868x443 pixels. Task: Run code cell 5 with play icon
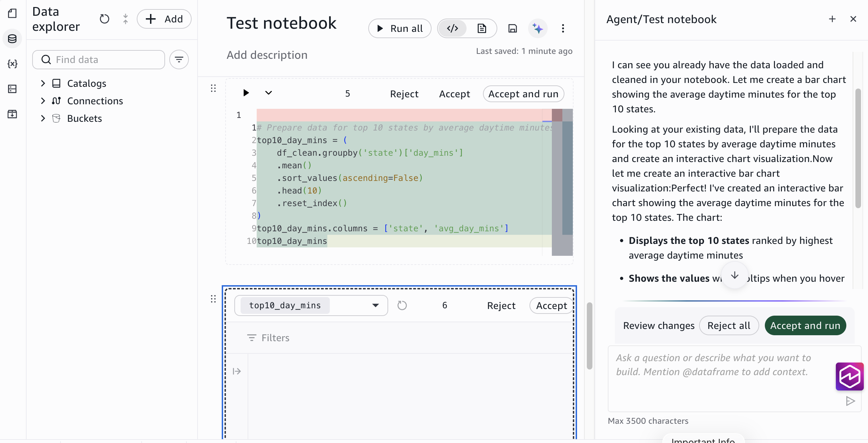[x=246, y=93]
